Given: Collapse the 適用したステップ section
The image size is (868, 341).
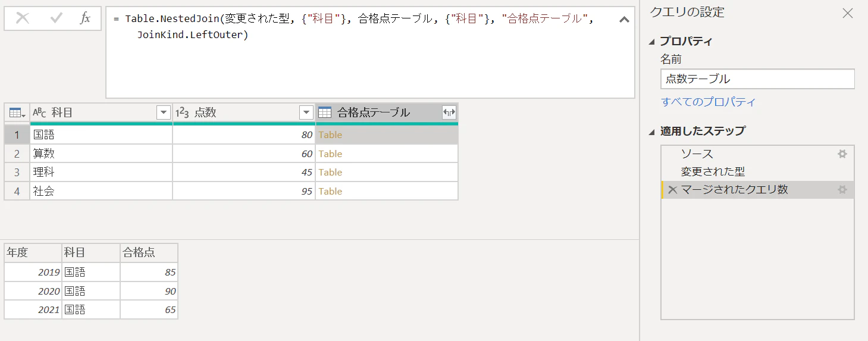Looking at the screenshot, I should [x=652, y=131].
